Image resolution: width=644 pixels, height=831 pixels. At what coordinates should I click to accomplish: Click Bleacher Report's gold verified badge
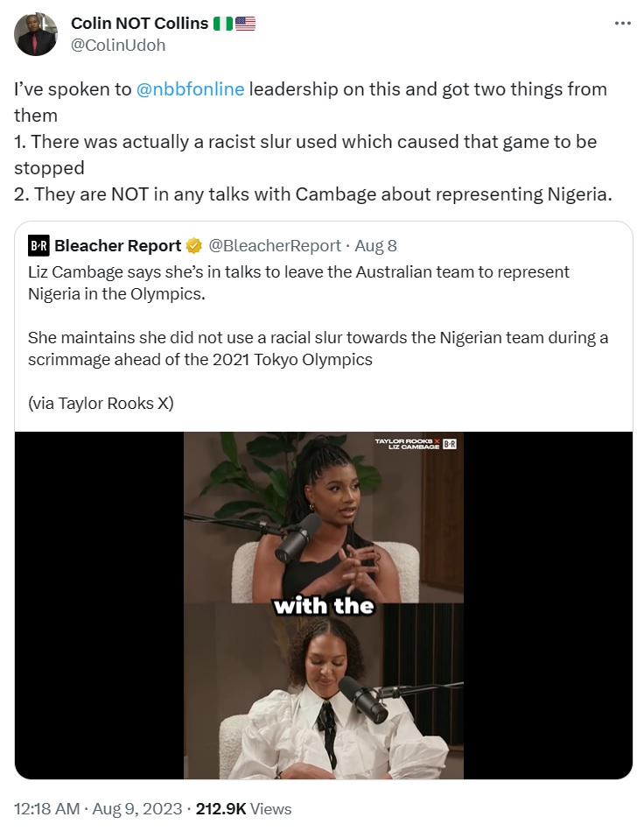194,246
